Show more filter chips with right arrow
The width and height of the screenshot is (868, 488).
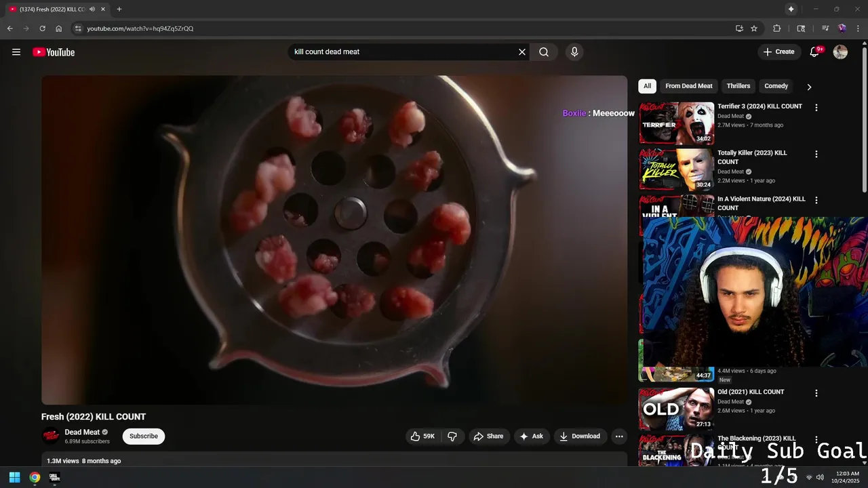point(809,87)
